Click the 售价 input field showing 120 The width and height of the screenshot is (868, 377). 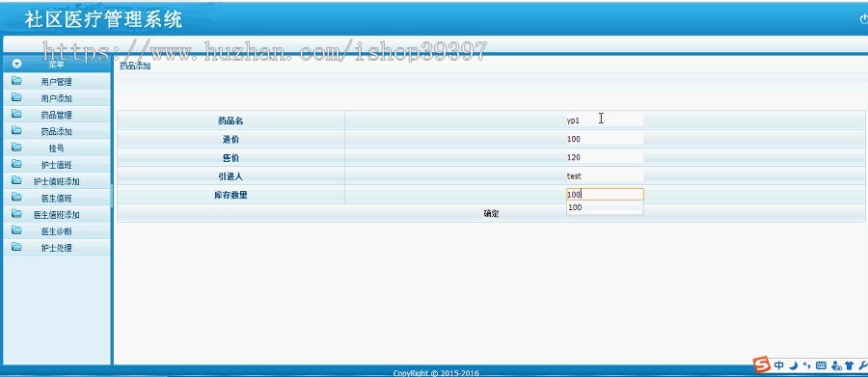605,158
